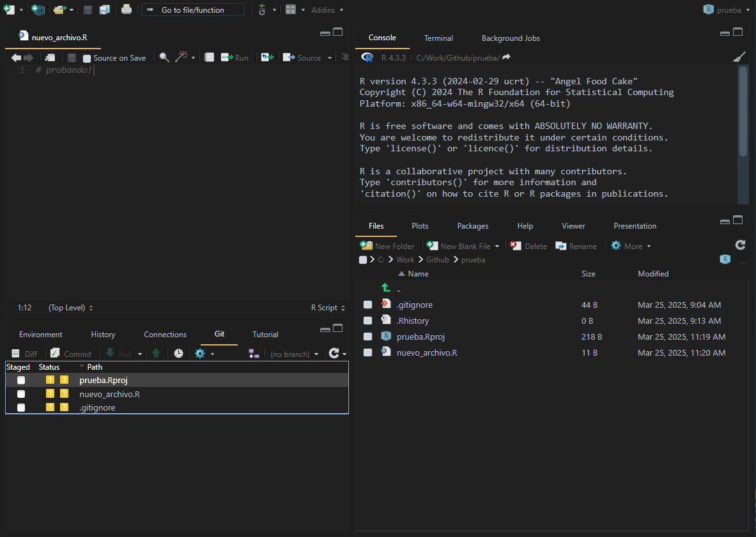The image size is (756, 537).
Task: Re-run the previous code region
Action: coord(267,58)
